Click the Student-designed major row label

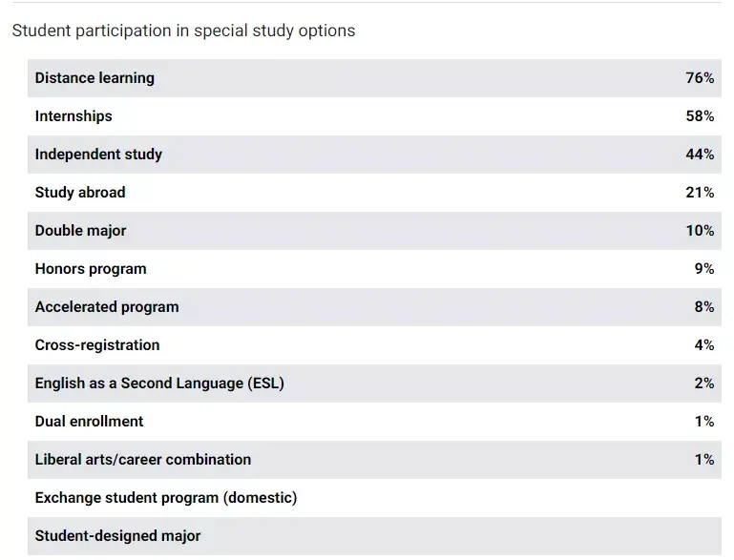[117, 536]
